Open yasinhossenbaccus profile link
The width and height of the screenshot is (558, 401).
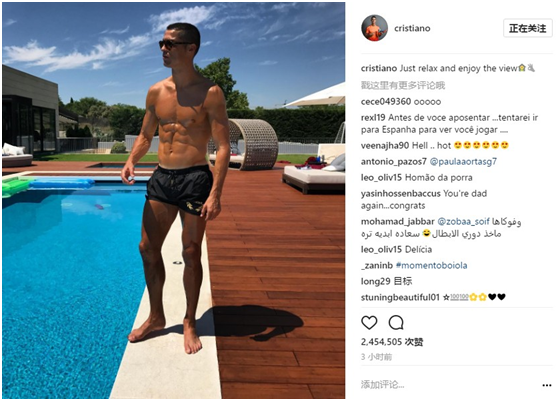click(401, 194)
